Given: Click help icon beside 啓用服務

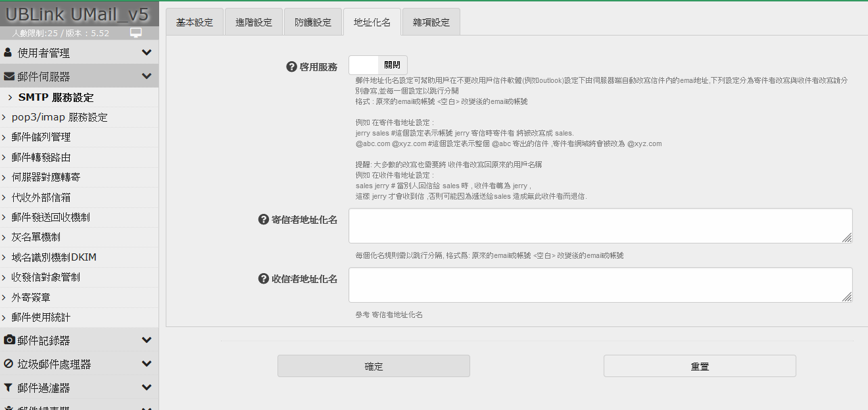Looking at the screenshot, I should point(292,66).
